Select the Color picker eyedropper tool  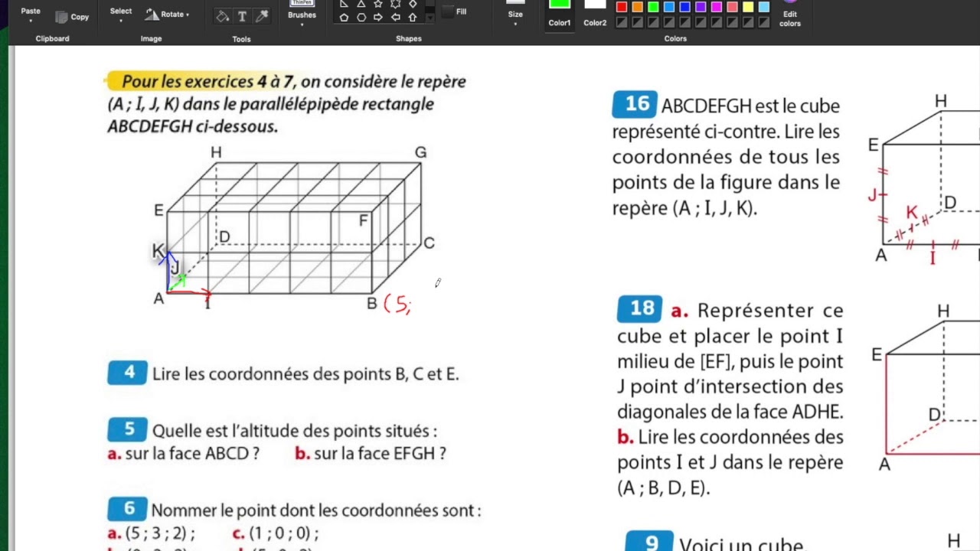coord(261,16)
